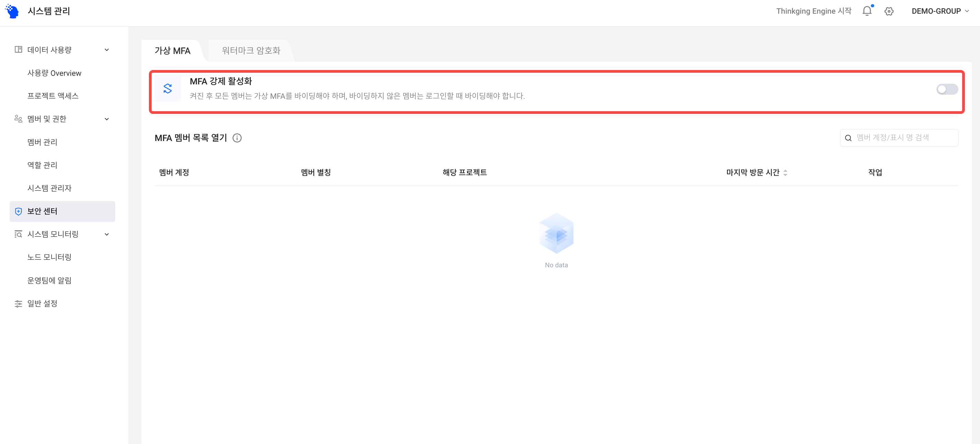
Task: Collapse the 시스템 모니터링 section chevron
Action: pyautogui.click(x=107, y=234)
